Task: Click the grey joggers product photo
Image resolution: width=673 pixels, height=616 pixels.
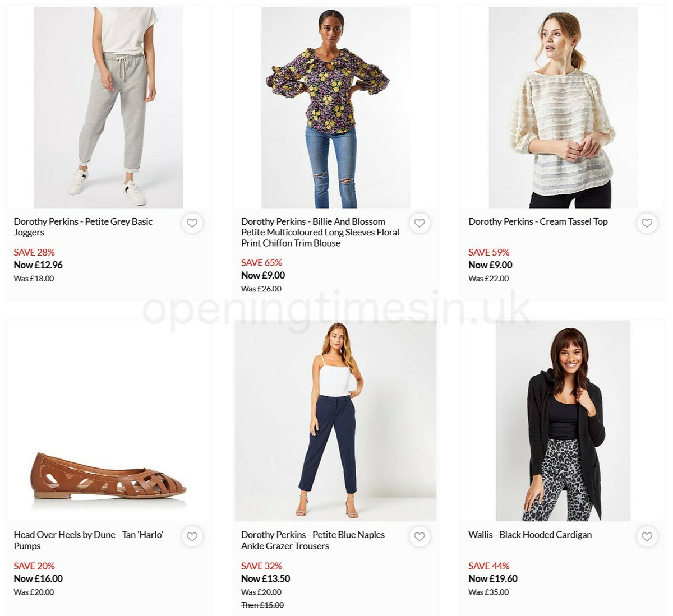Action: (108, 106)
